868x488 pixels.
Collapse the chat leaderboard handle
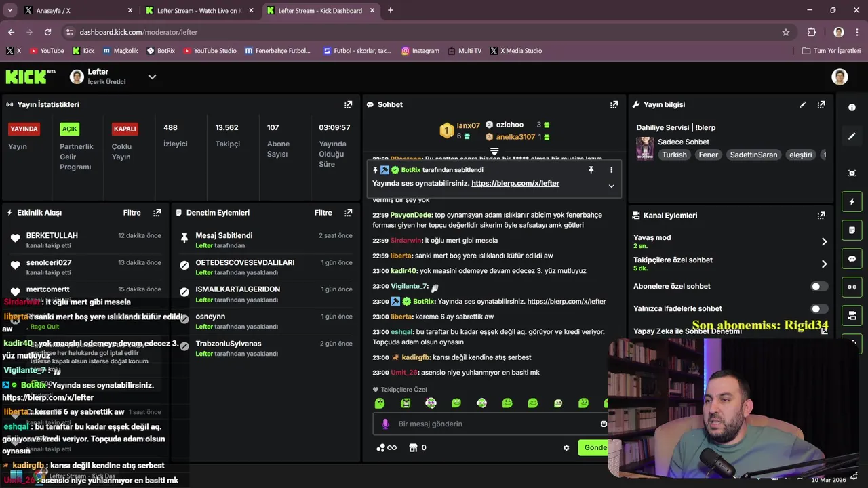point(494,151)
